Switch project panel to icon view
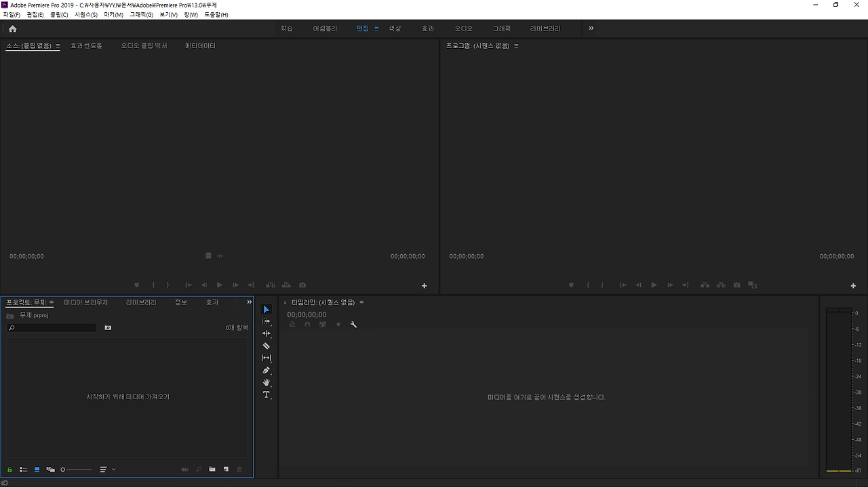The height and width of the screenshot is (488, 868). click(37, 469)
